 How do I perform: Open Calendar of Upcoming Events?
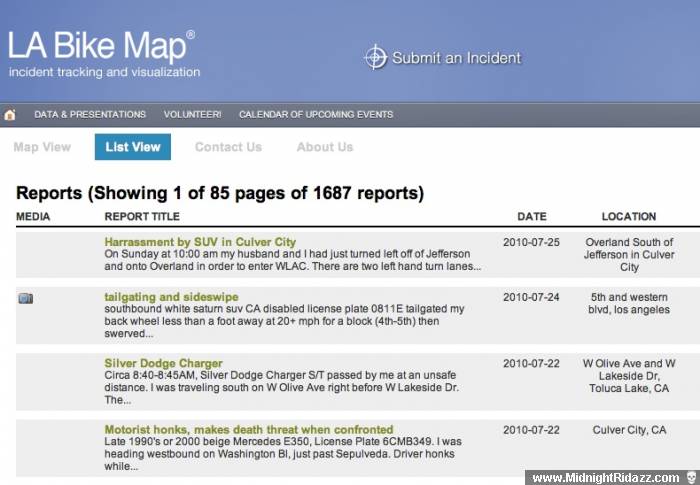tap(316, 114)
